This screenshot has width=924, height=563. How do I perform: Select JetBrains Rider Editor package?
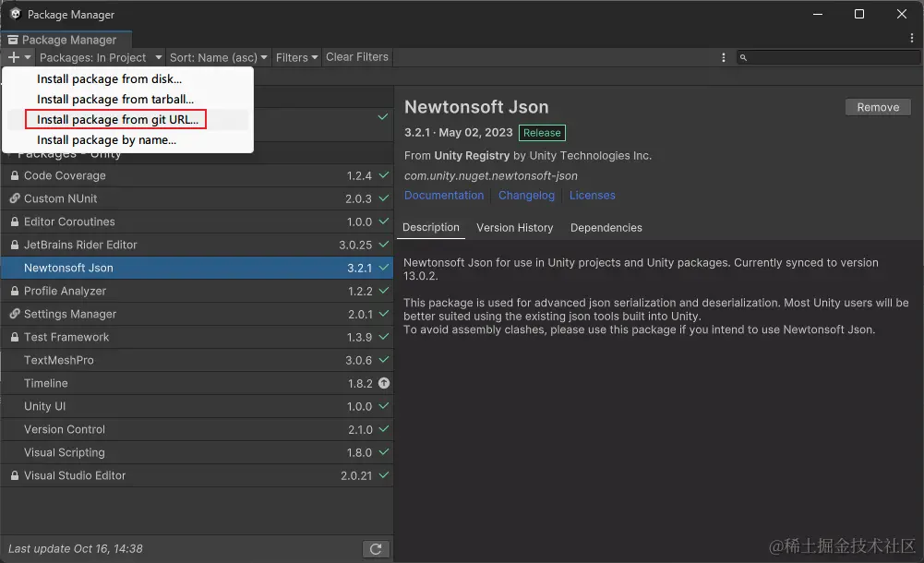click(x=197, y=245)
